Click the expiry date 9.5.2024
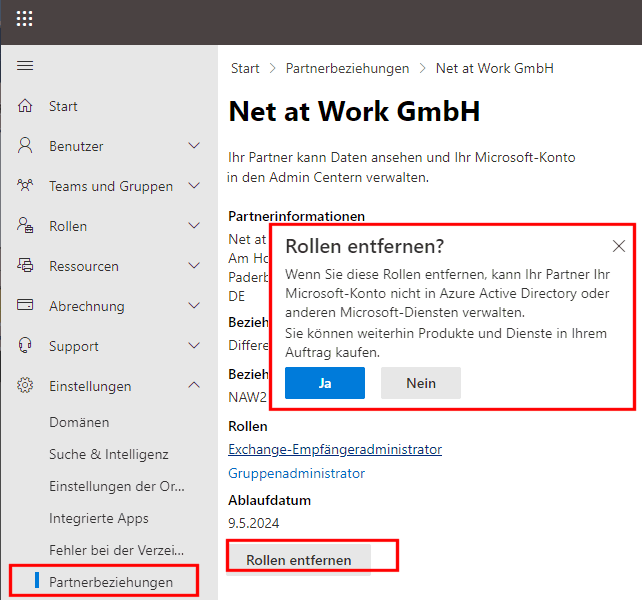The width and height of the screenshot is (642, 600). coord(253,523)
